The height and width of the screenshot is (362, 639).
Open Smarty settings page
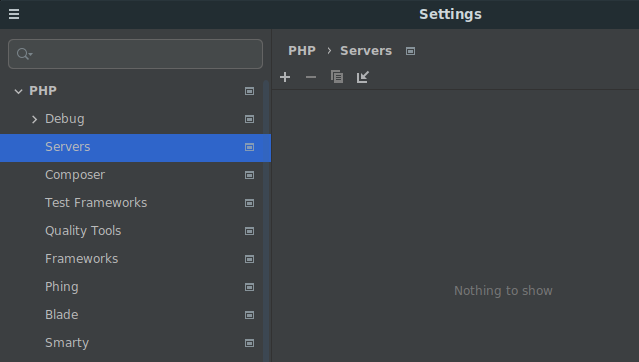point(67,343)
